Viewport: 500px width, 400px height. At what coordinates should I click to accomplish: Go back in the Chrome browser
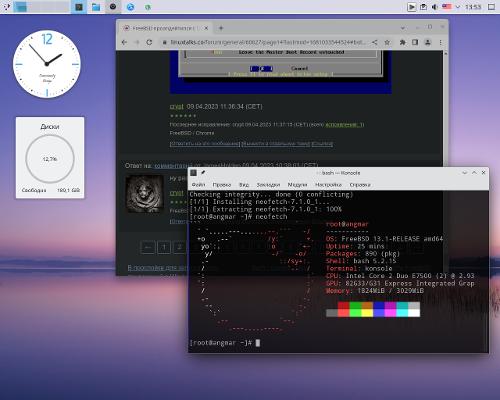[x=124, y=42]
